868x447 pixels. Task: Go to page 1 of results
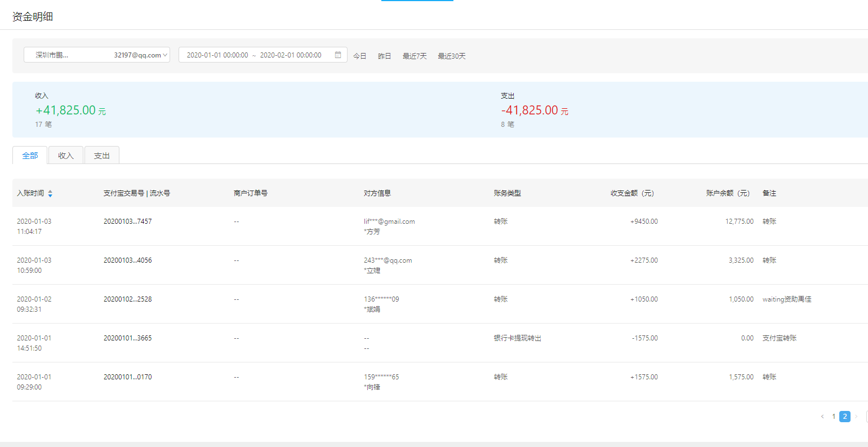(x=834, y=417)
